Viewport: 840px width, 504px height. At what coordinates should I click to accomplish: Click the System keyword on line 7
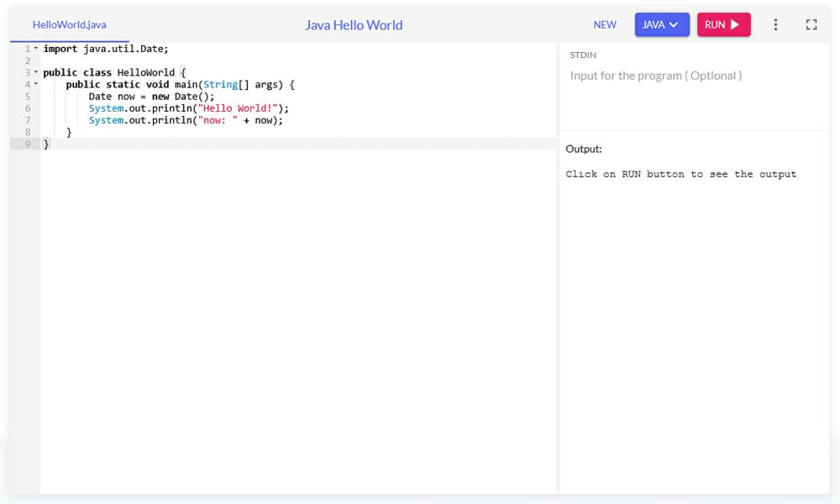point(105,120)
